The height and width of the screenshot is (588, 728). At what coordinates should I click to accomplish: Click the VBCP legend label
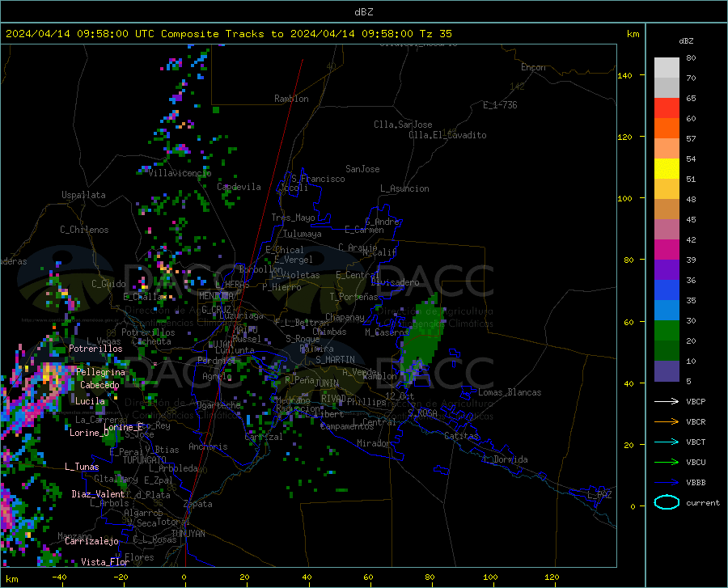tap(696, 401)
